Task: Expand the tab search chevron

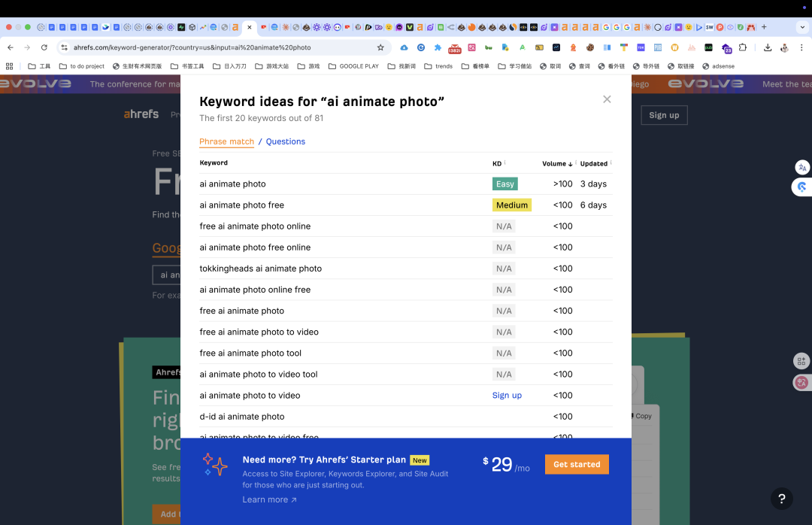Action: [x=802, y=27]
